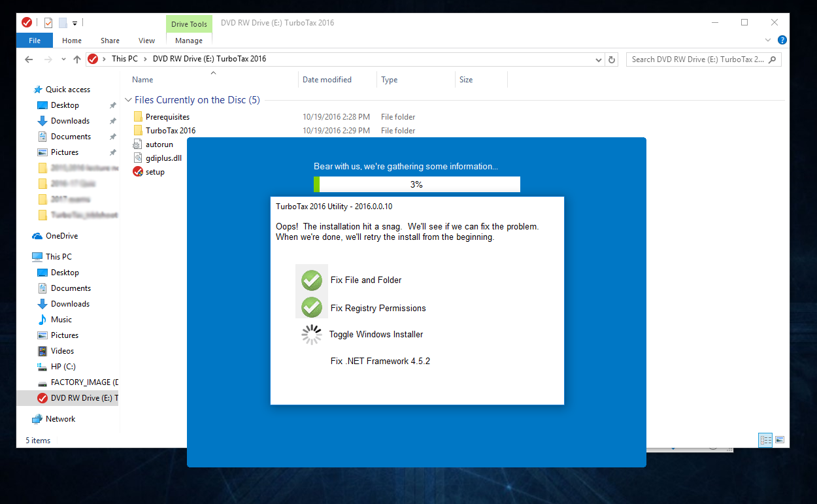Switch to the Share ribbon tab

pos(110,41)
